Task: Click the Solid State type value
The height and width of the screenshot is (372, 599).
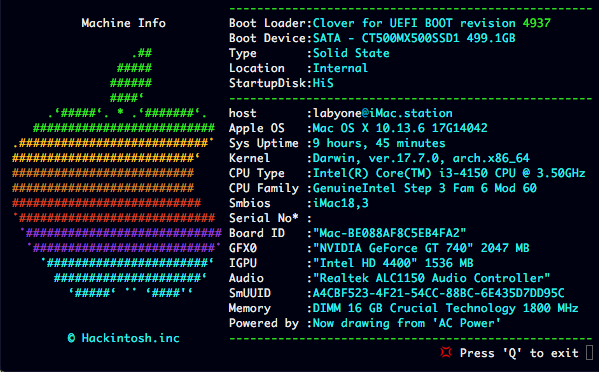Action: (x=351, y=53)
